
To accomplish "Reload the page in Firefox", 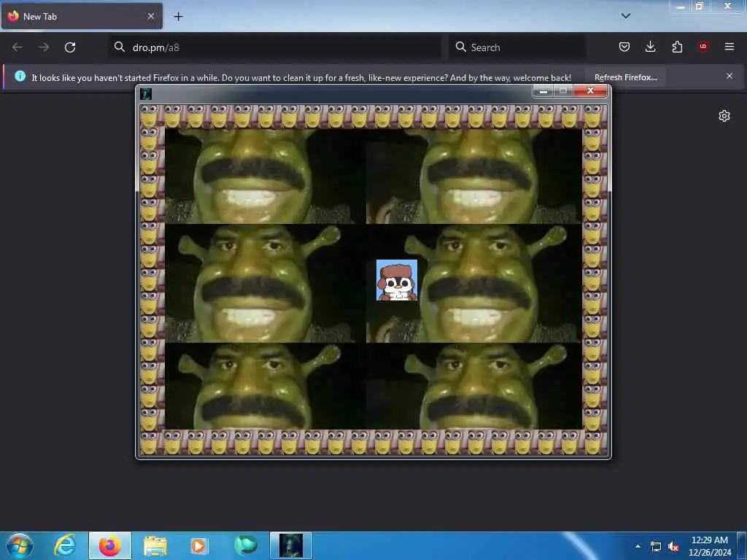I will pos(70,47).
